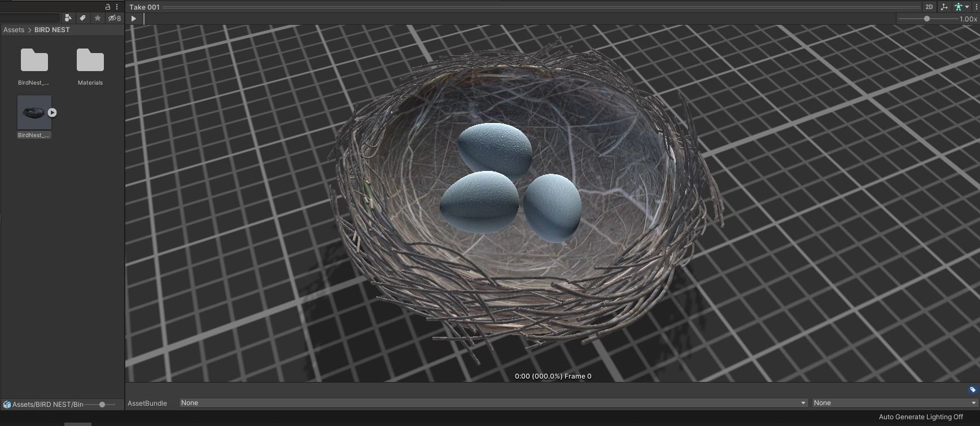
Task: Open the Search by Type filter icon
Action: 68,18
